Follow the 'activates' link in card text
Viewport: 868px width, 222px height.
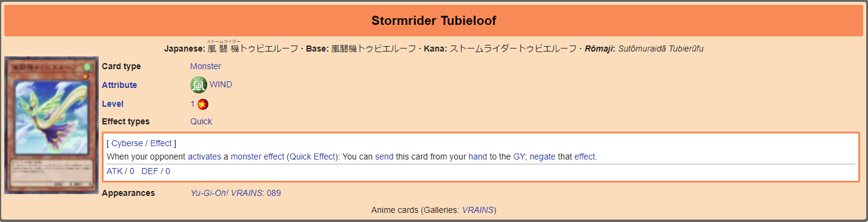point(204,156)
